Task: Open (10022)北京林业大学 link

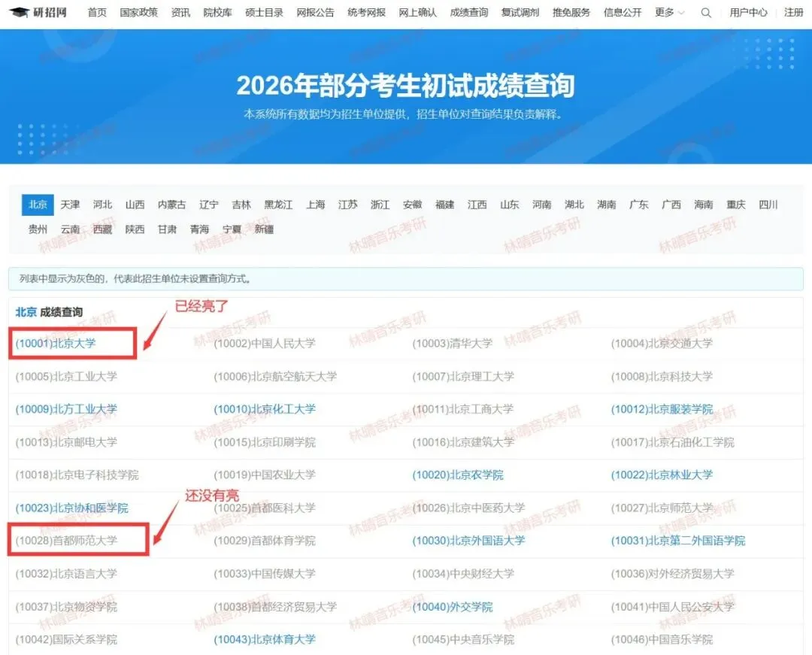Action: (662, 475)
